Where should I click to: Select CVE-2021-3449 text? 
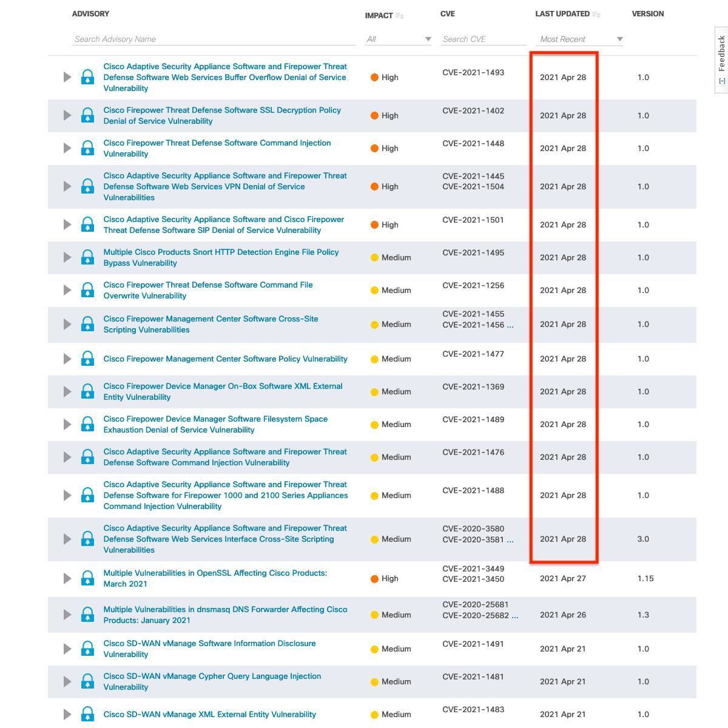(473, 568)
